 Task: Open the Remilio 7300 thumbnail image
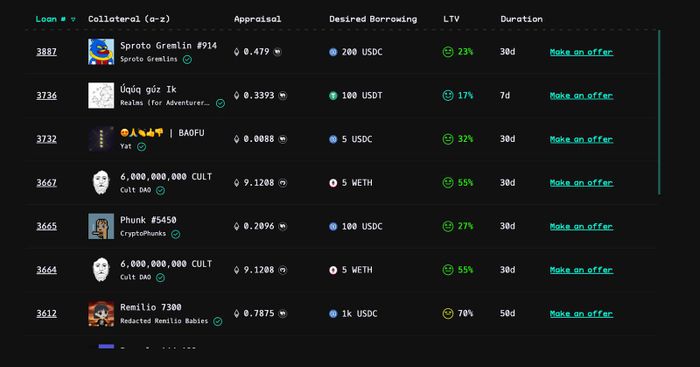point(101,313)
